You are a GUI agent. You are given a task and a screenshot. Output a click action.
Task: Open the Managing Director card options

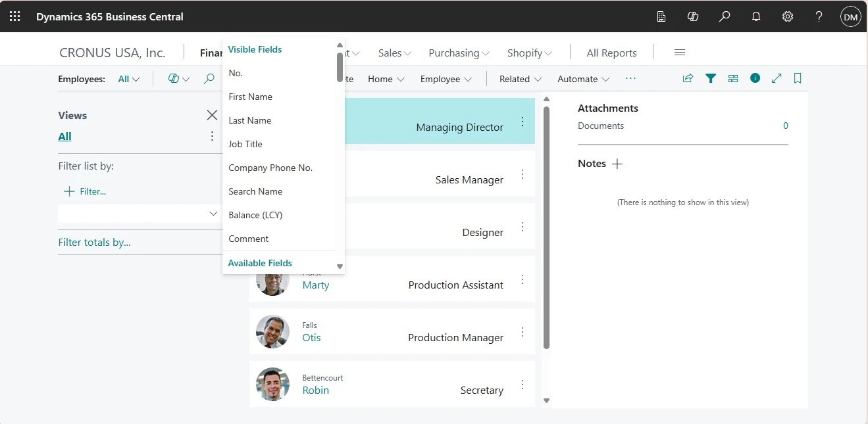click(x=523, y=122)
